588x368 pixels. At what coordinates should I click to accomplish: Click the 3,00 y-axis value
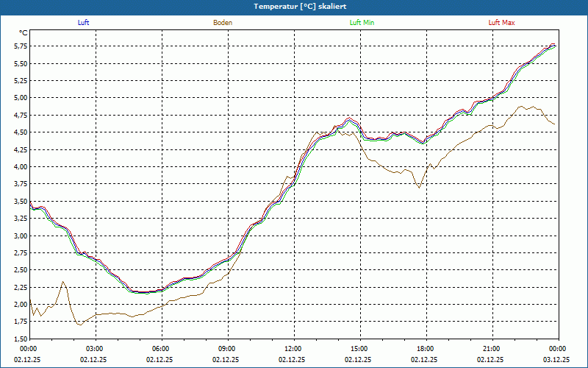(21, 236)
